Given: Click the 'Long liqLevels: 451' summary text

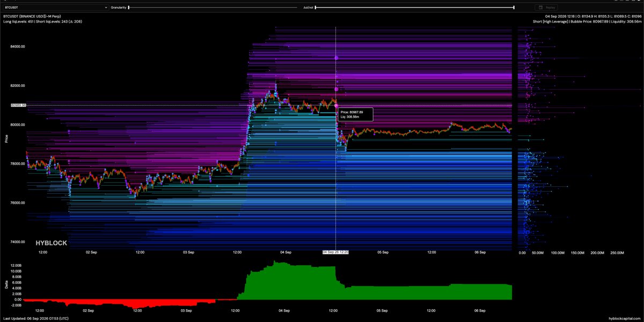Looking at the screenshot, I should (19, 21).
